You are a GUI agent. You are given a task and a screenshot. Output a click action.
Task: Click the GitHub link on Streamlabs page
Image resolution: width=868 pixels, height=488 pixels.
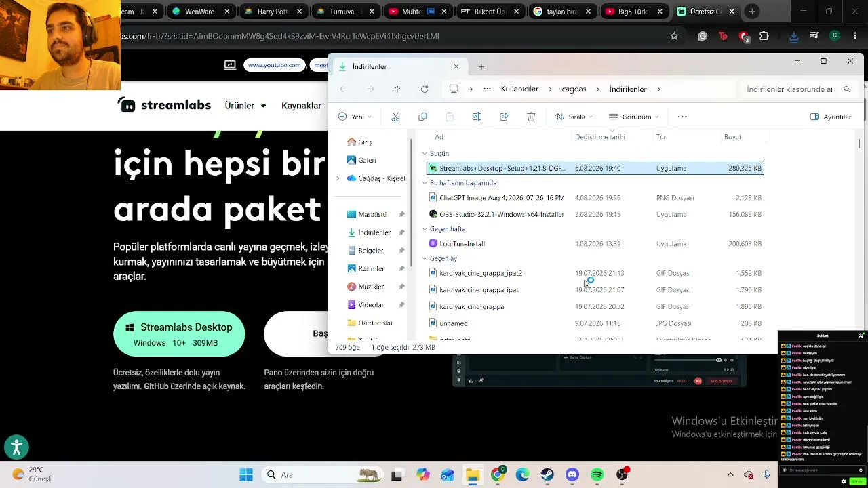pos(156,386)
